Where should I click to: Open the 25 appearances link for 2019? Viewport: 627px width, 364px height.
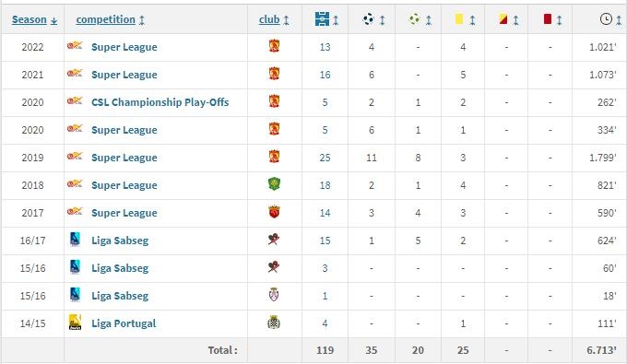[325, 158]
